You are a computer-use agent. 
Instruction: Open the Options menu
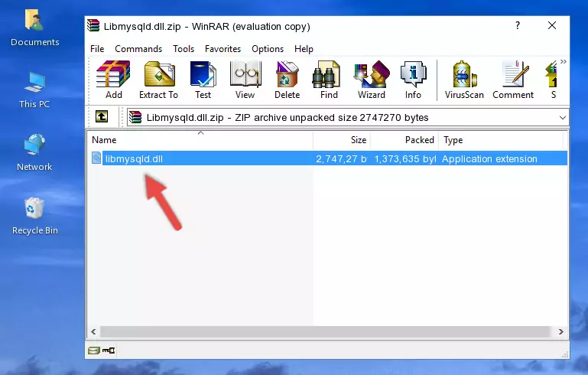click(268, 49)
